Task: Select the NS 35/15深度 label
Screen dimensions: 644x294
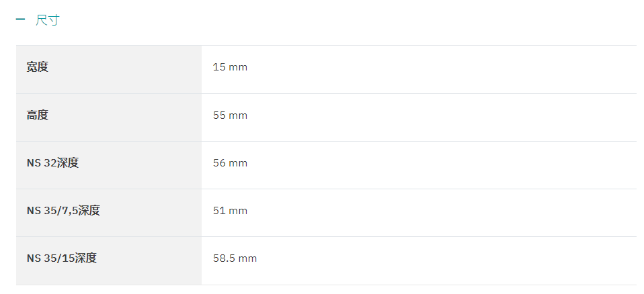Action: pos(62,258)
